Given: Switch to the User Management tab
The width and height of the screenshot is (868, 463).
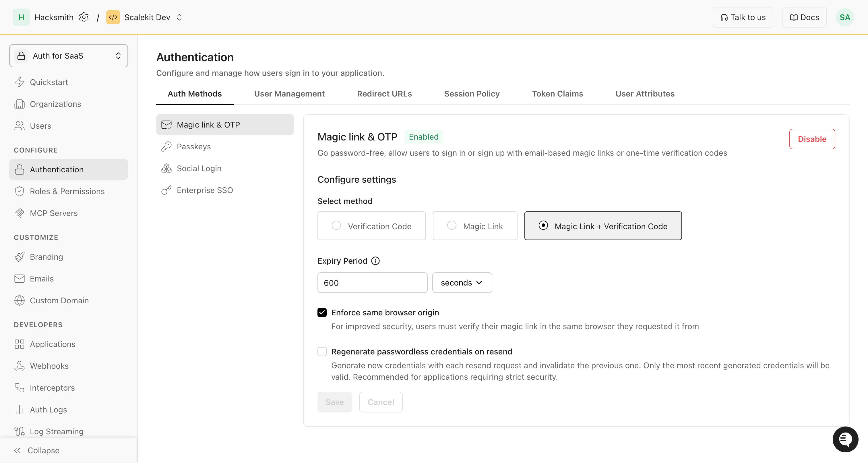Looking at the screenshot, I should click(289, 94).
